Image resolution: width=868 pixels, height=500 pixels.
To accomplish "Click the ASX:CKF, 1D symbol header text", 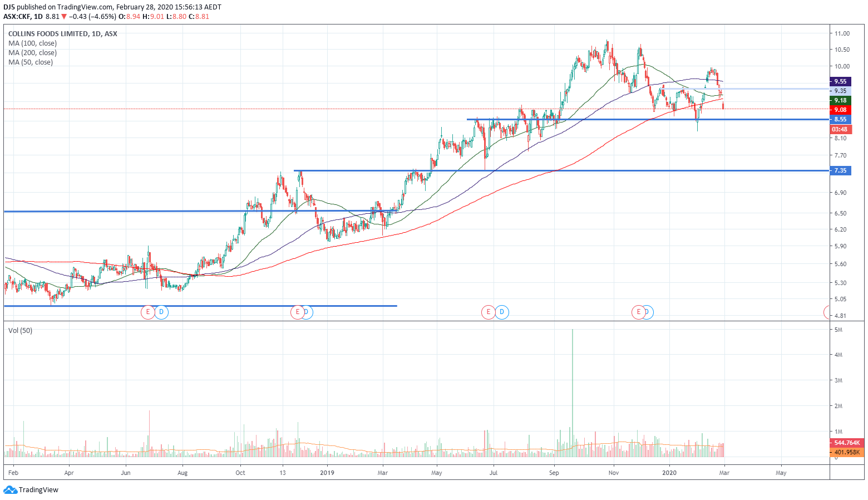I will click(23, 16).
